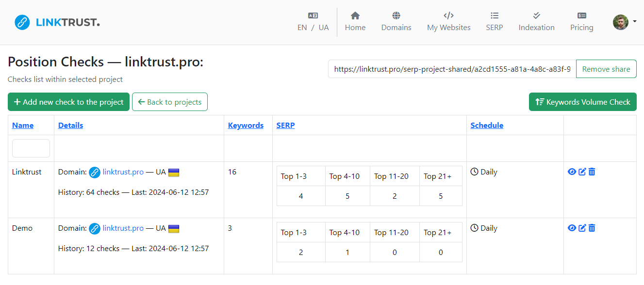This screenshot has height=285, width=644.
Task: Go back to projects
Action: pos(170,102)
